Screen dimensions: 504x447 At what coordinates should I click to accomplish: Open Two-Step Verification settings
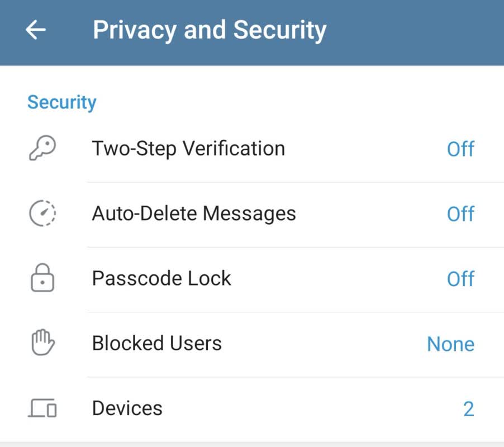(x=188, y=149)
